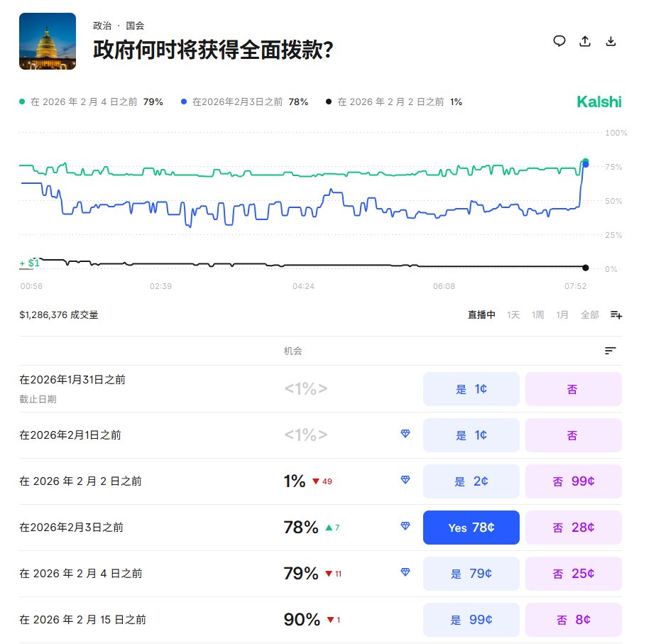Viewport: 656px width, 644px height.
Task: Open the comments speech bubble icon
Action: (559, 41)
